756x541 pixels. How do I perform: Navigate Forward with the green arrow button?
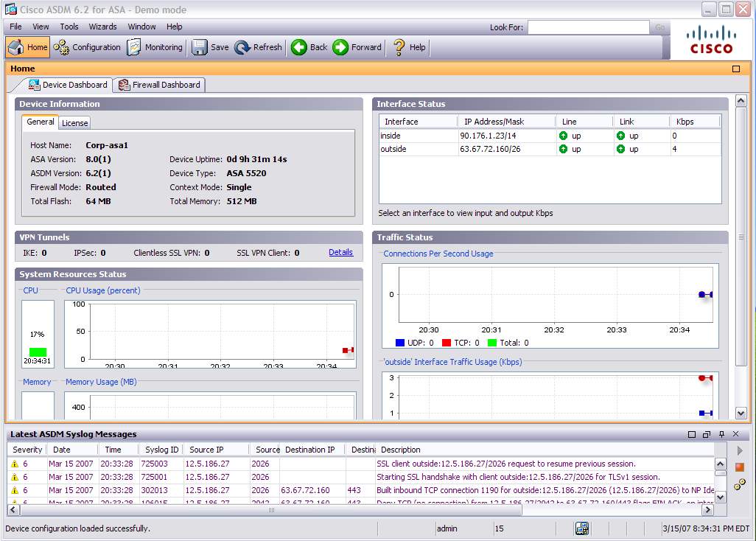357,47
